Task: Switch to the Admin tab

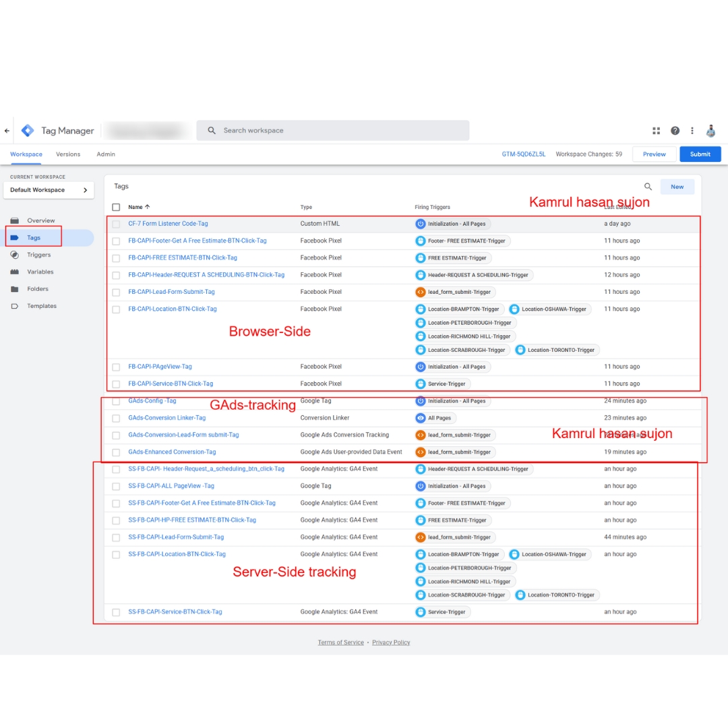Action: (x=106, y=154)
